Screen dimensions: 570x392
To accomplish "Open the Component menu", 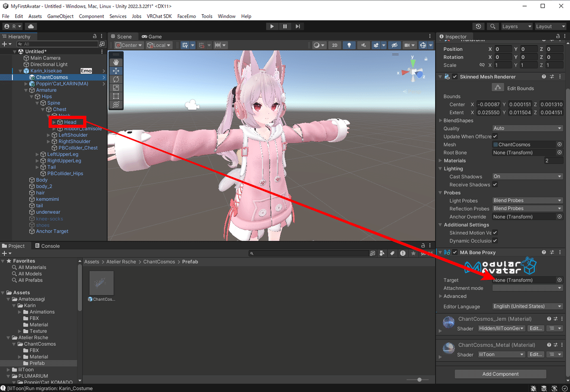I will pyautogui.click(x=91, y=16).
